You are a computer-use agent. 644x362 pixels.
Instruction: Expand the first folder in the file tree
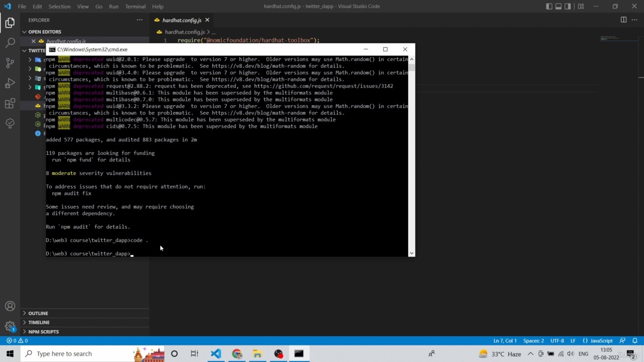coord(30,60)
